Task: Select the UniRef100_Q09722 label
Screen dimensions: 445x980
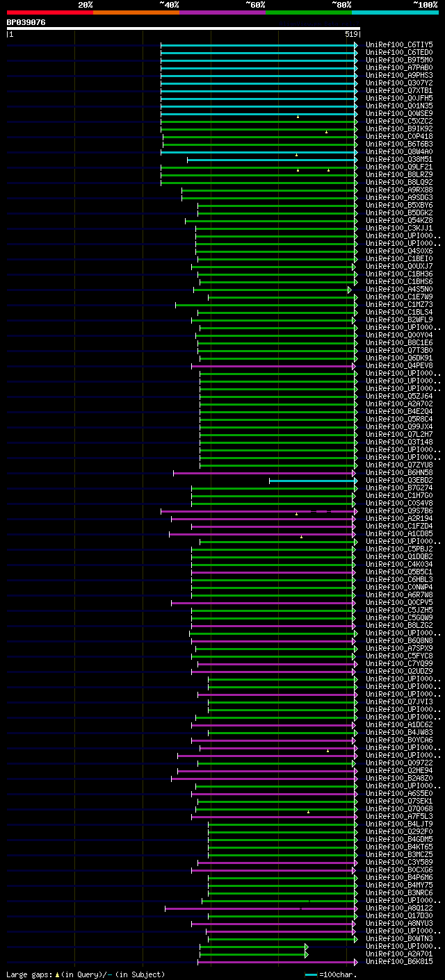Action: (400, 763)
